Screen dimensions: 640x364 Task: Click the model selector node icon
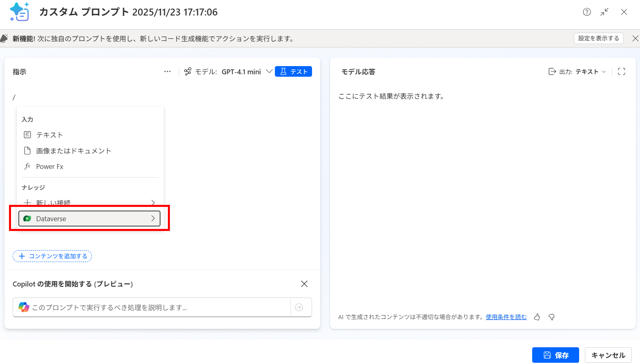[x=187, y=71]
